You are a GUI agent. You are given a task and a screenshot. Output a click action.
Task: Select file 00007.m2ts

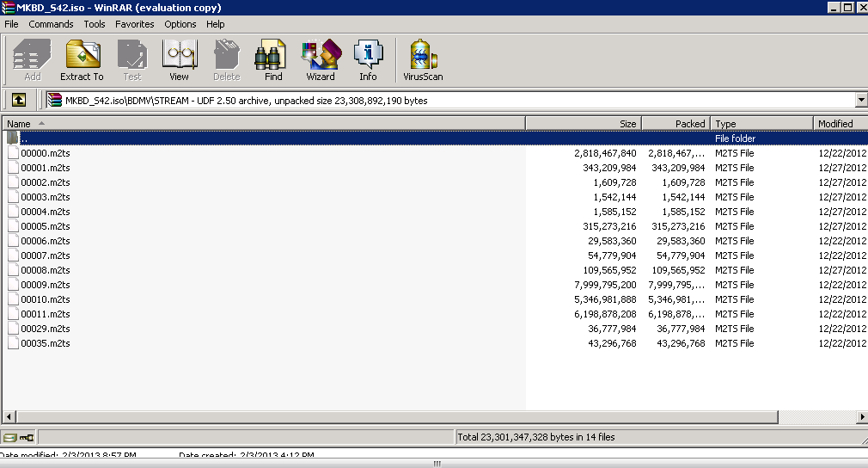[46, 256]
